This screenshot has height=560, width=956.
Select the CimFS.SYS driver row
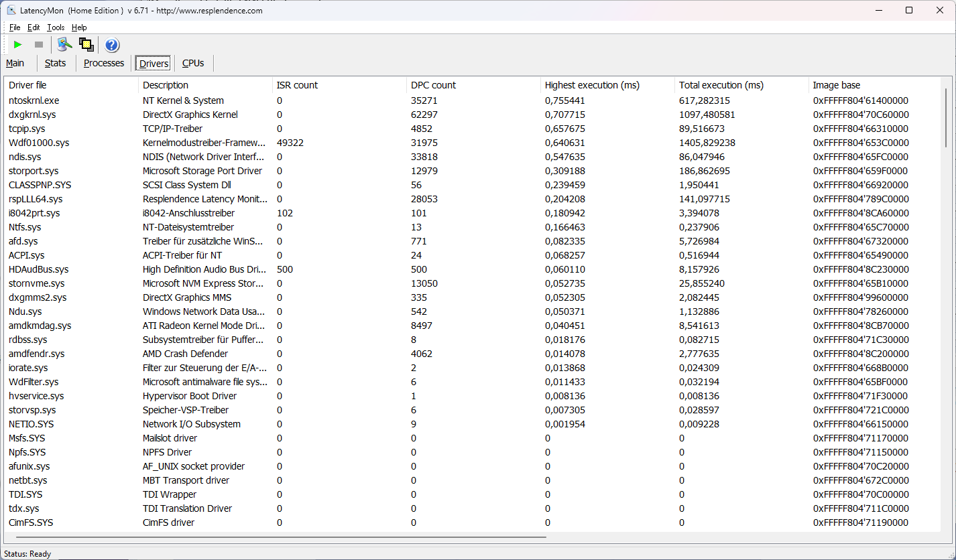(473, 522)
